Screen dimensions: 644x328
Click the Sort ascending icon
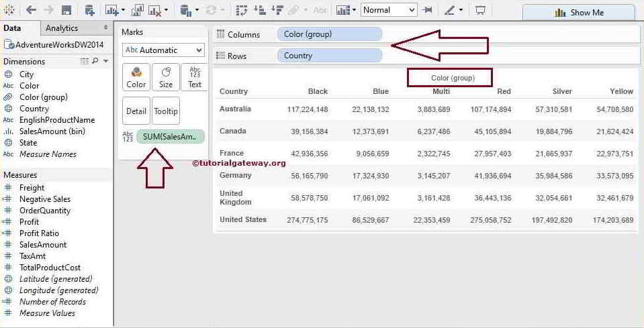click(x=259, y=10)
